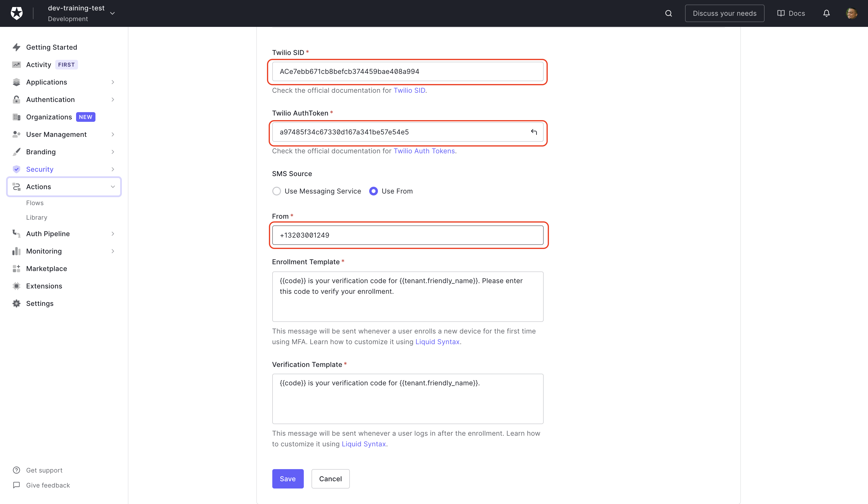The height and width of the screenshot is (504, 868).
Task: Select the Use From radio option
Action: pyautogui.click(x=373, y=191)
